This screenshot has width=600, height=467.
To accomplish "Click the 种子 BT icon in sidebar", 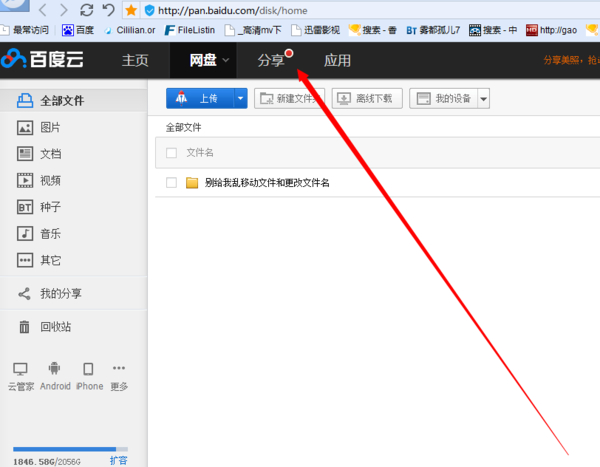I will (25, 207).
